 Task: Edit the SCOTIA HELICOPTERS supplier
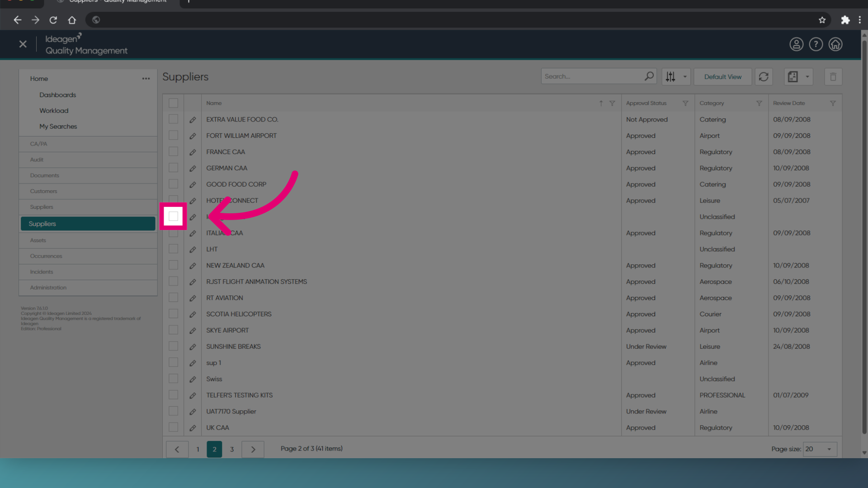pyautogui.click(x=193, y=314)
